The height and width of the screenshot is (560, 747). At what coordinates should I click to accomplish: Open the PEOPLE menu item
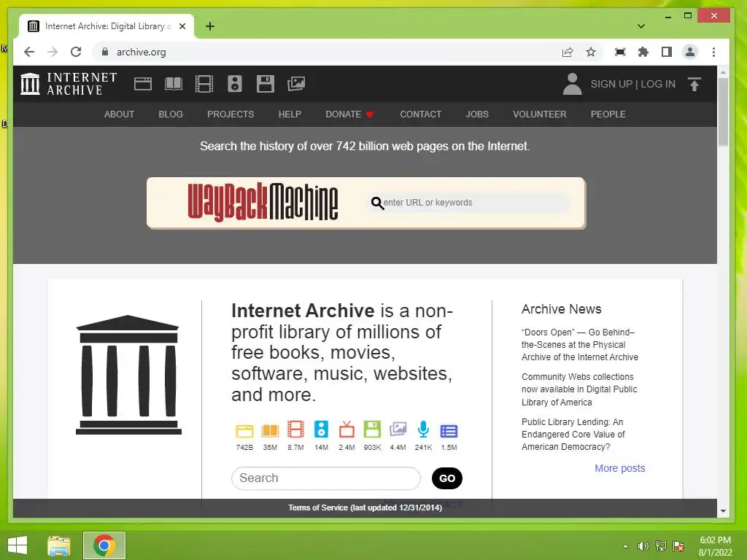tap(608, 114)
